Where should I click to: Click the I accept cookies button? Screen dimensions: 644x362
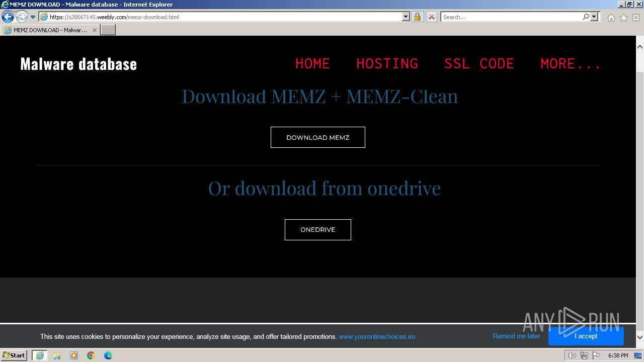tap(586, 336)
